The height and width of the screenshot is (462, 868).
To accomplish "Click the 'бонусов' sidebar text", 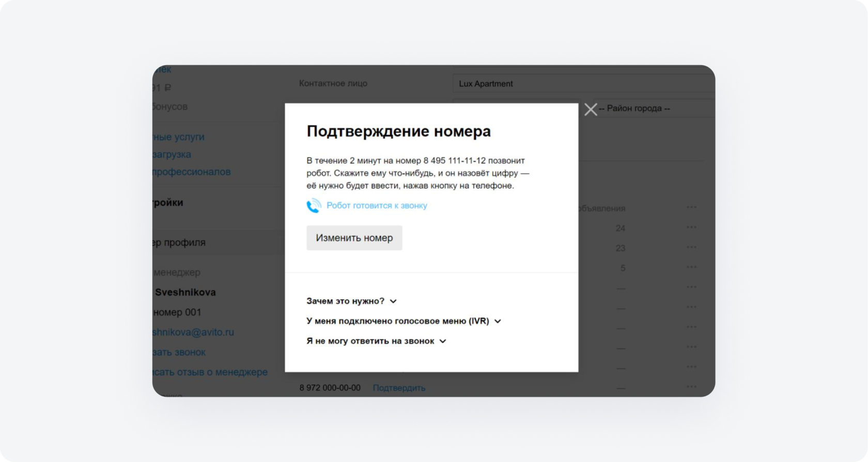I will [170, 107].
